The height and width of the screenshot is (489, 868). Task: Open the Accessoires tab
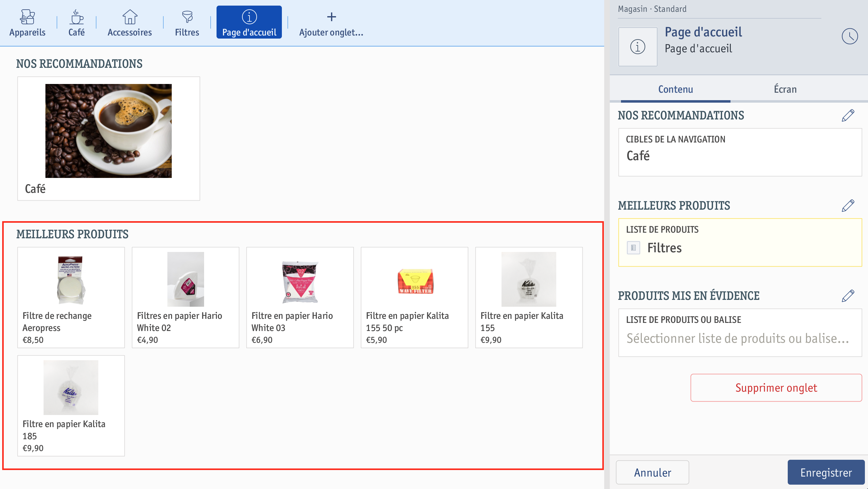click(x=130, y=23)
